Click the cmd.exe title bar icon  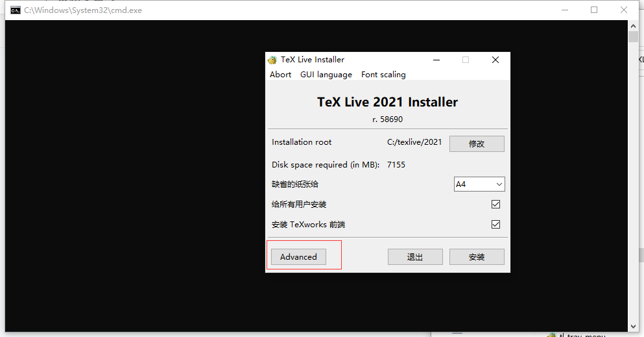(16, 10)
